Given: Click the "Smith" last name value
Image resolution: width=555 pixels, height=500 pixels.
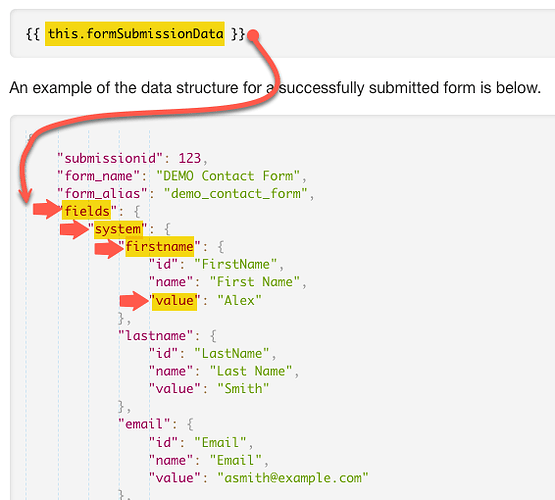Looking at the screenshot, I should tap(243, 389).
